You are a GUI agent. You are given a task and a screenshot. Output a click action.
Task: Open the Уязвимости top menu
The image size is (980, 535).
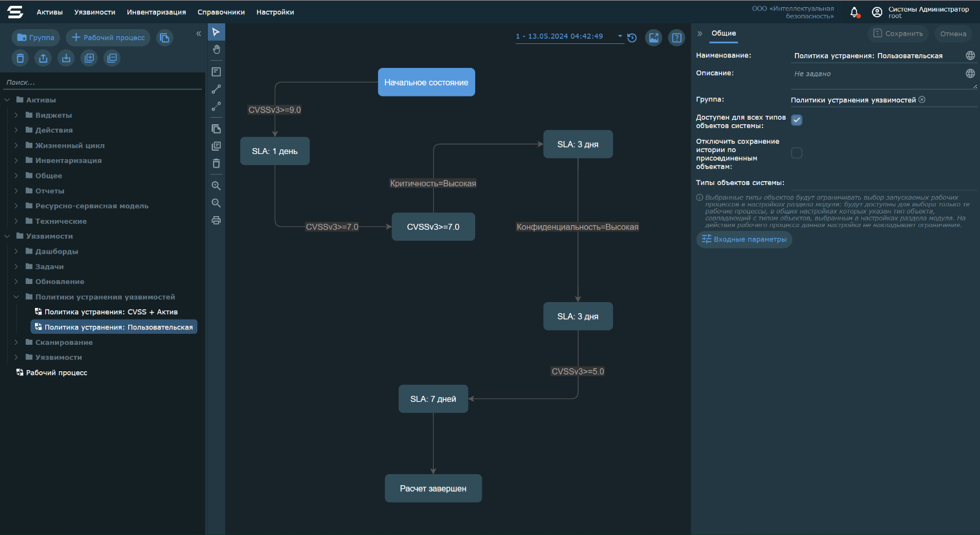pyautogui.click(x=95, y=12)
